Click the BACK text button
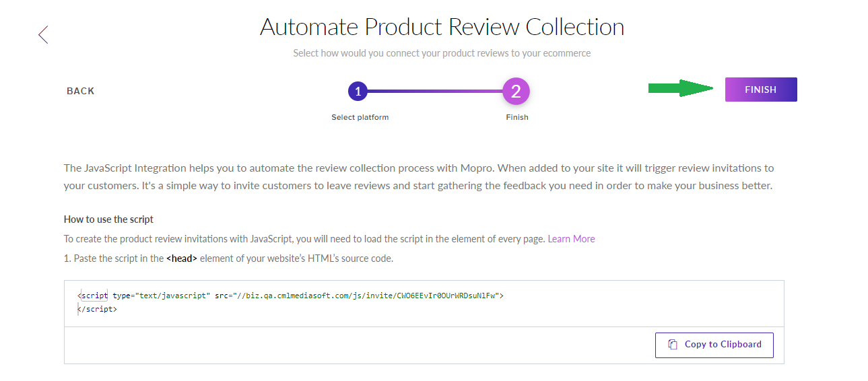The width and height of the screenshot is (868, 381). click(81, 91)
